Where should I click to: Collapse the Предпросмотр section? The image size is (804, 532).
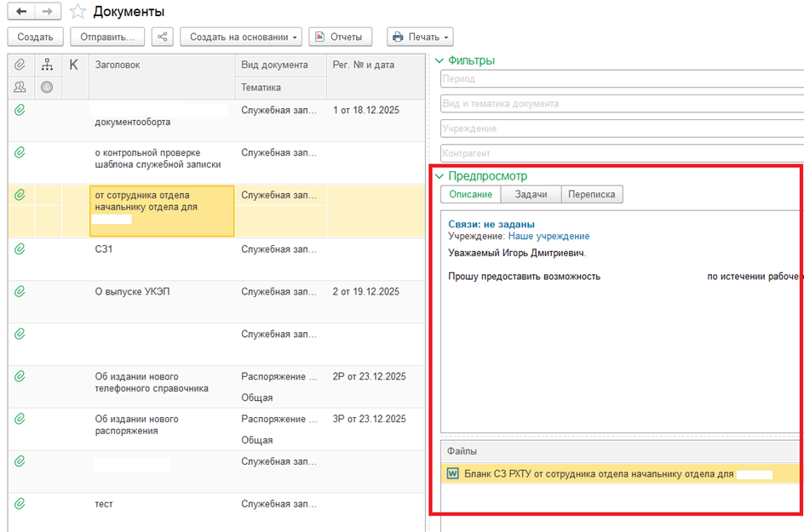click(439, 176)
